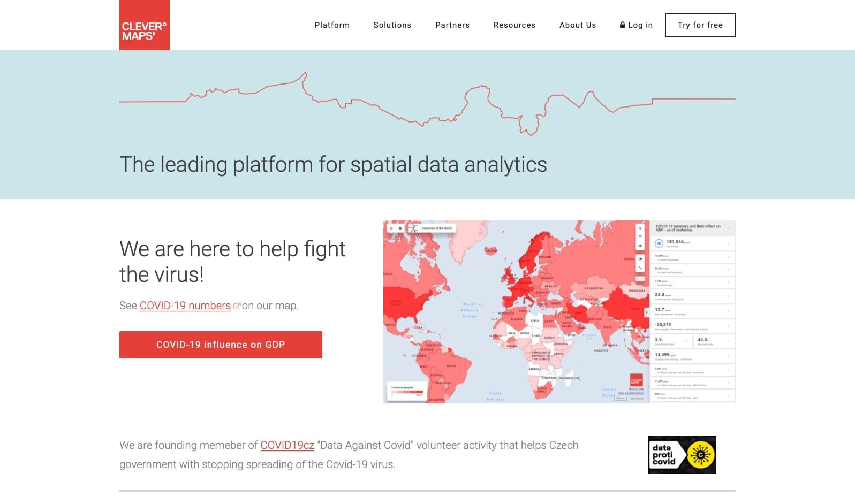
Task: Click the toggle switch icon in map toolbar
Action: (x=640, y=259)
